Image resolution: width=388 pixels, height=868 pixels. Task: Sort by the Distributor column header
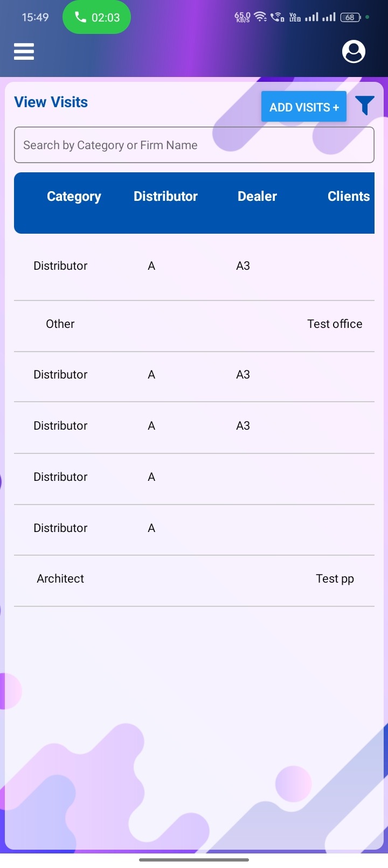[x=165, y=197]
